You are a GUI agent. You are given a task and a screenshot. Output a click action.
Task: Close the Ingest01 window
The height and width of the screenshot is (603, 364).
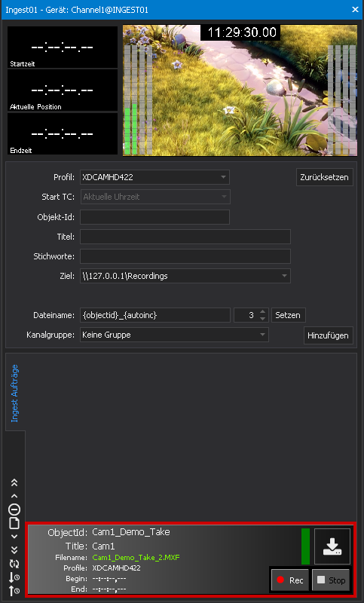click(x=355, y=10)
